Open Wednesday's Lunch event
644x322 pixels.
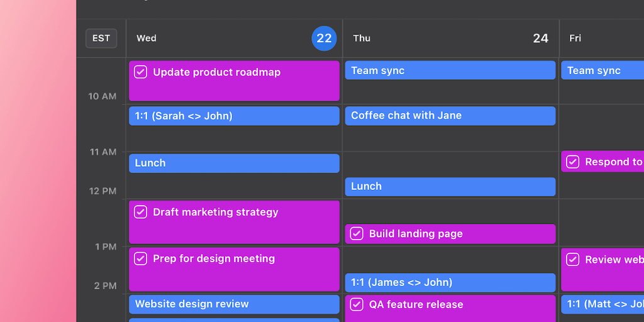(x=234, y=163)
